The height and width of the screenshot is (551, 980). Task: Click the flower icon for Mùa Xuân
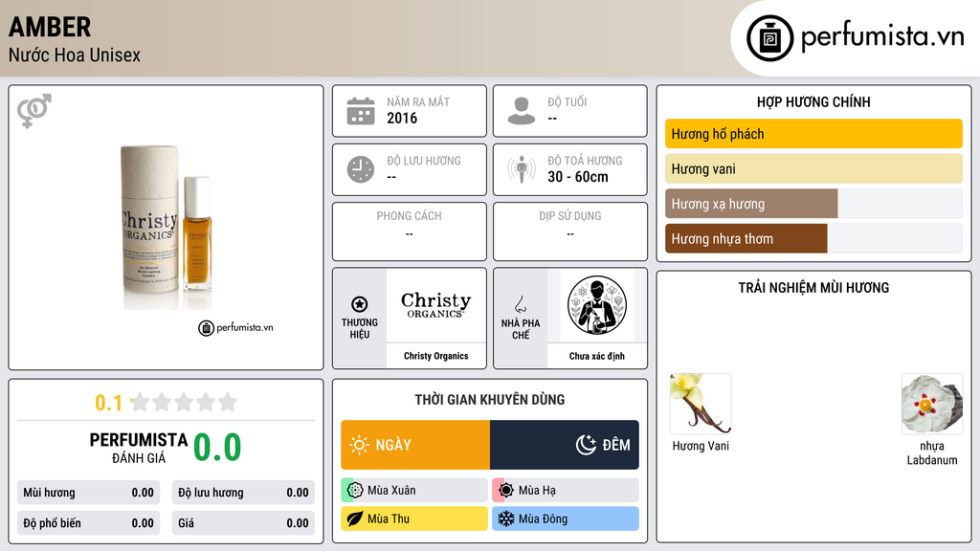tap(355, 491)
